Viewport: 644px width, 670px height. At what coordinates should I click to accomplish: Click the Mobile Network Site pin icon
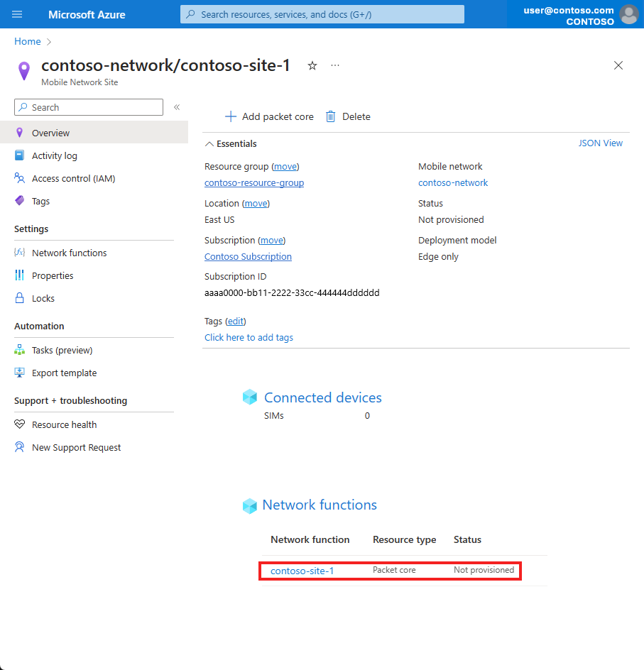(24, 71)
